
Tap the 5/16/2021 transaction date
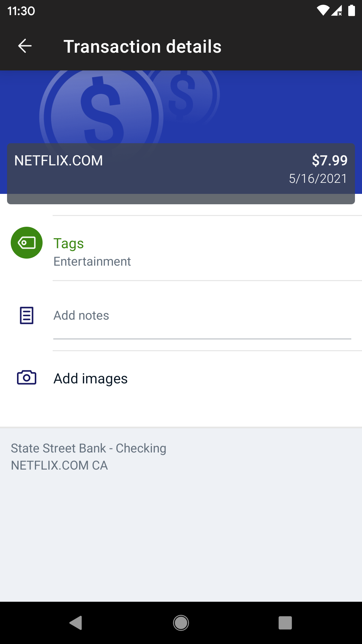[x=318, y=178]
